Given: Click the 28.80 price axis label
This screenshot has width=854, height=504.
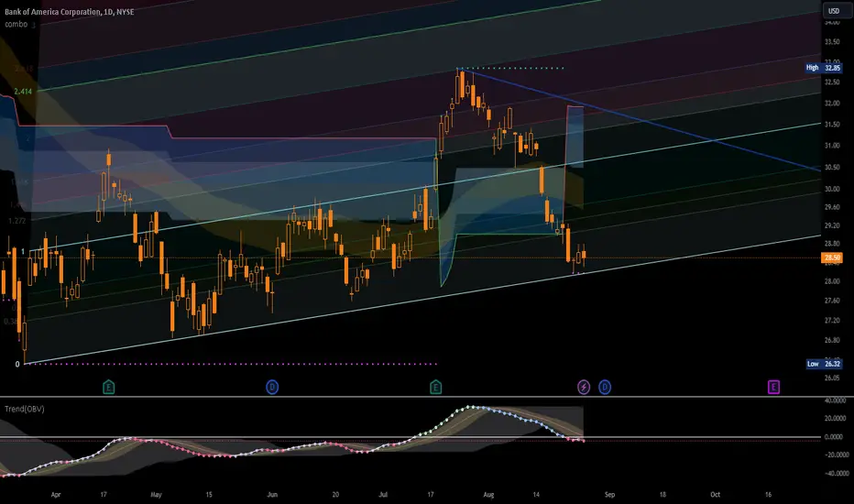Looking at the screenshot, I should pyautogui.click(x=832, y=244).
